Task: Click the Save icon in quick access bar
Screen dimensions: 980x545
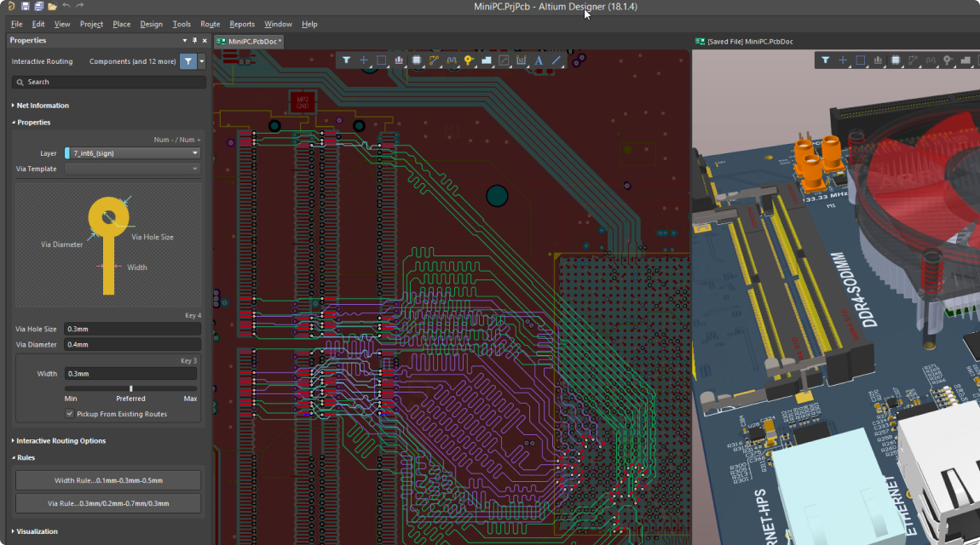Action: pos(25,6)
